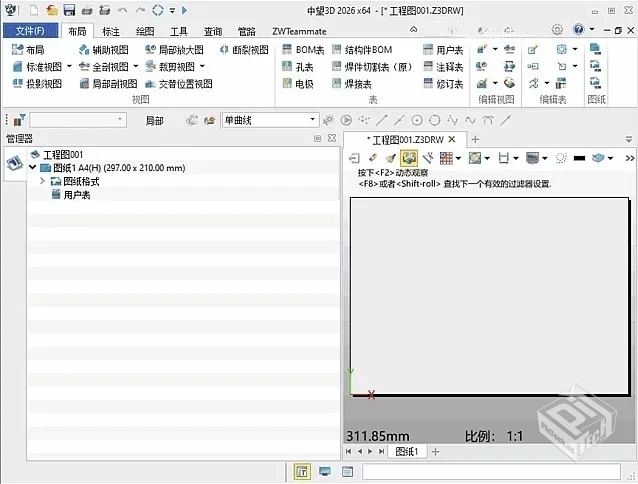Switch to the 标注 ribbon tab
Screen dimensions: 638x484
(111, 31)
